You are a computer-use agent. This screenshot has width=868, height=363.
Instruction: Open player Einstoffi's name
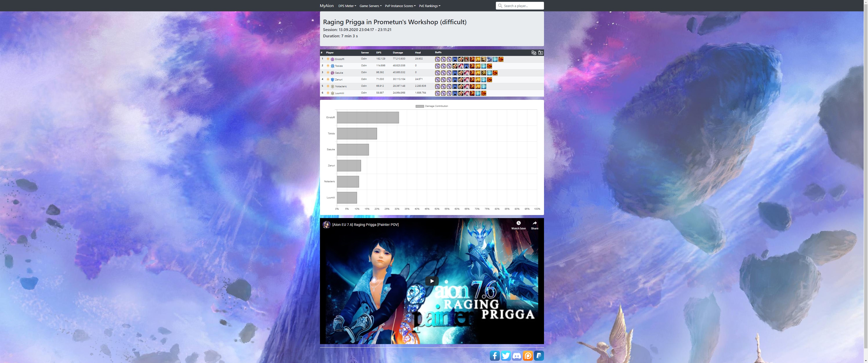click(339, 59)
